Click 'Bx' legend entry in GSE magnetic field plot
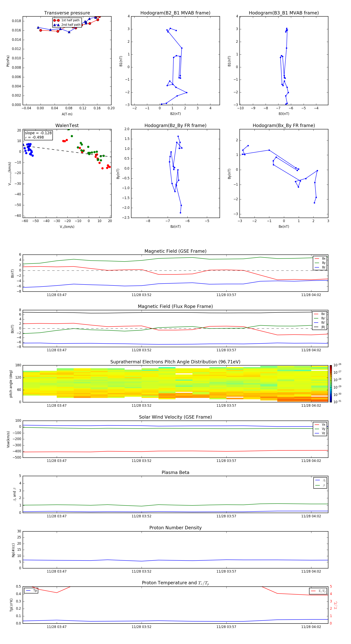The height and width of the screenshot is (644, 351). click(x=320, y=259)
